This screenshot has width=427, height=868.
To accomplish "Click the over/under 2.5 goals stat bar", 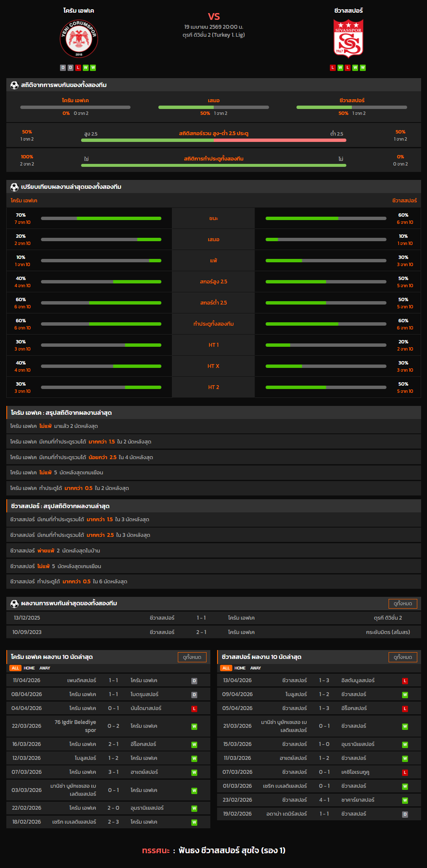I will tap(213, 140).
